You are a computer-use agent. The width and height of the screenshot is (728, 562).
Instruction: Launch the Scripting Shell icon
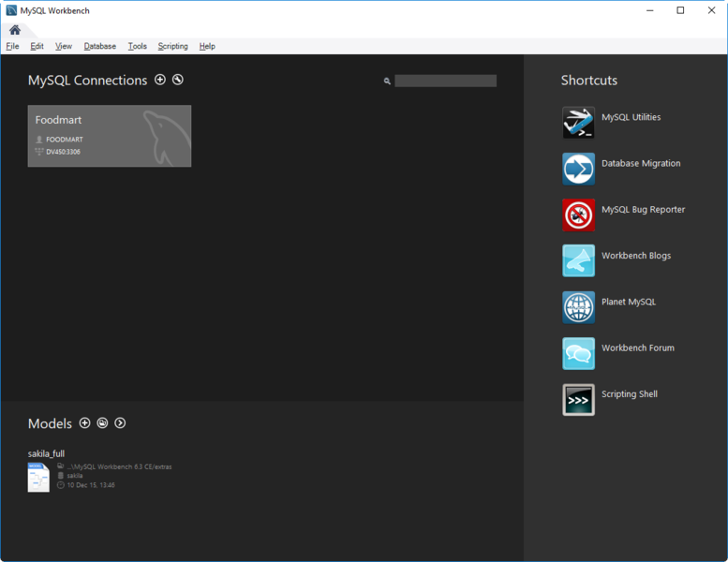(x=578, y=400)
